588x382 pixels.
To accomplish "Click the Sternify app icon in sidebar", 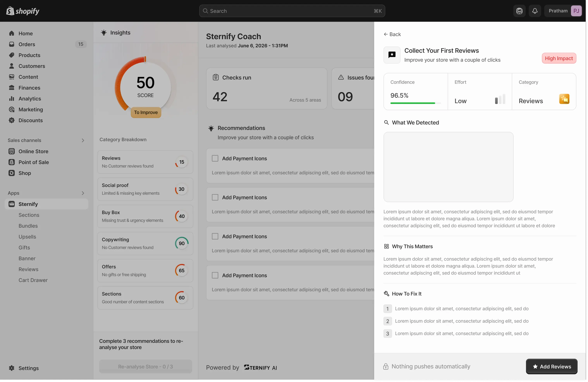I will tap(12, 204).
